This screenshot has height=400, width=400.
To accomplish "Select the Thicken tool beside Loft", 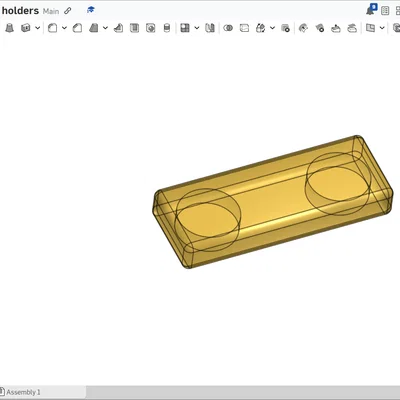I will (x=26, y=28).
